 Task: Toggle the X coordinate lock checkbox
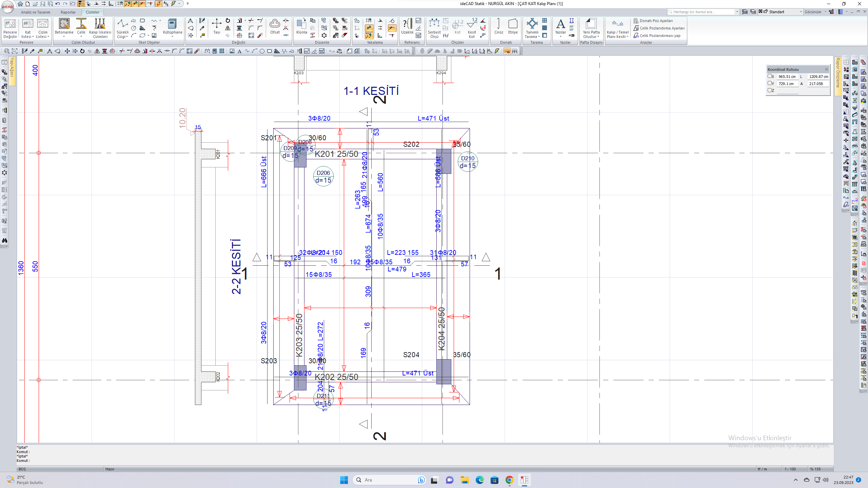click(x=770, y=76)
